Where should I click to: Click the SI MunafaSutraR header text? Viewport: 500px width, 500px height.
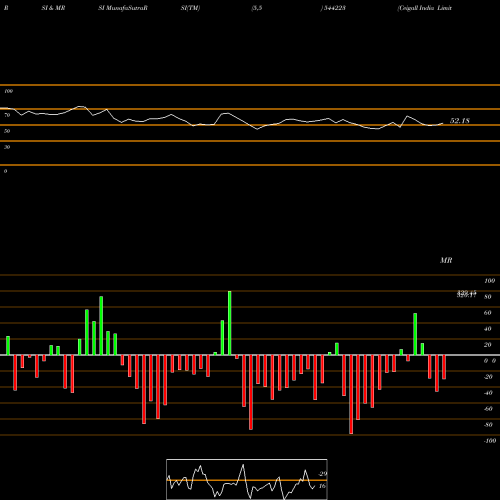123,8
